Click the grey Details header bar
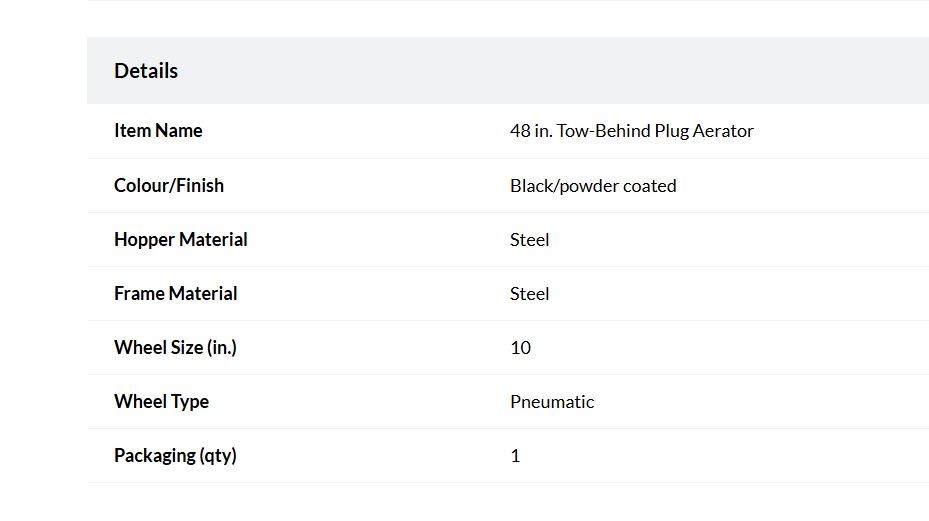 tap(508, 71)
